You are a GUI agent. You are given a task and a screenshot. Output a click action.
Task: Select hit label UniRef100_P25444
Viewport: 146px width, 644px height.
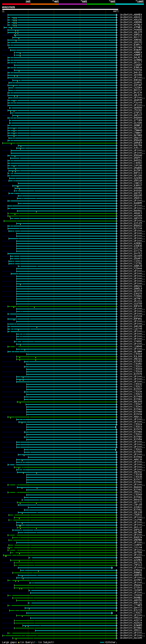pyautogui.click(x=131, y=268)
